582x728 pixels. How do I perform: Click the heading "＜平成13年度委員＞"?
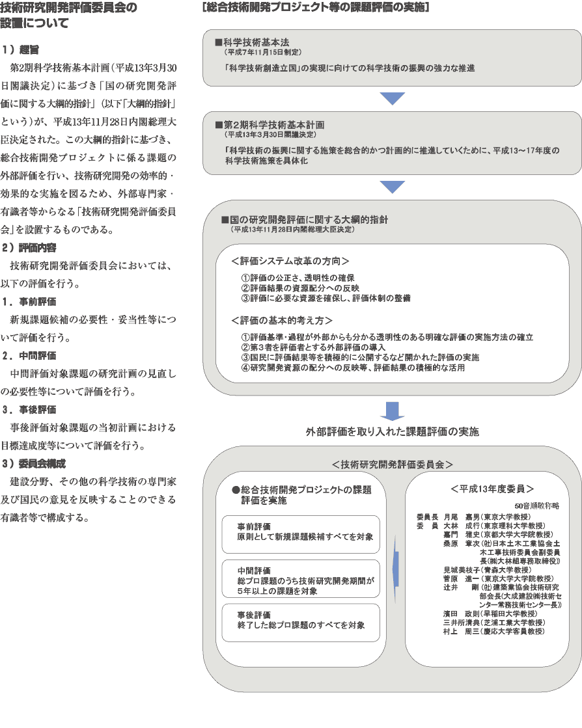(x=492, y=489)
